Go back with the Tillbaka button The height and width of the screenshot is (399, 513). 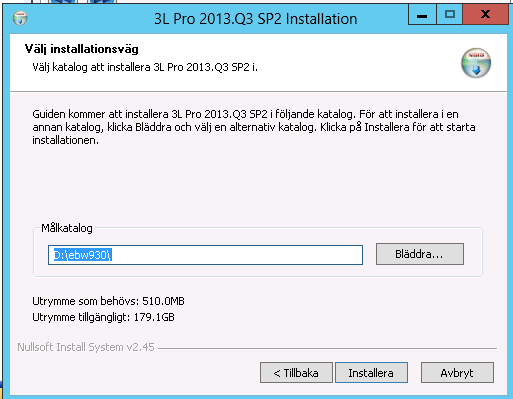point(296,373)
